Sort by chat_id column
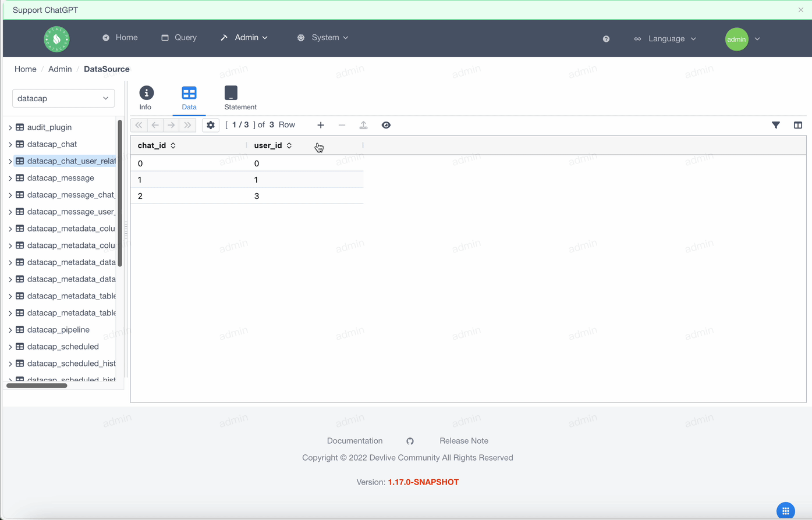The height and width of the screenshot is (520, 812). pos(173,145)
